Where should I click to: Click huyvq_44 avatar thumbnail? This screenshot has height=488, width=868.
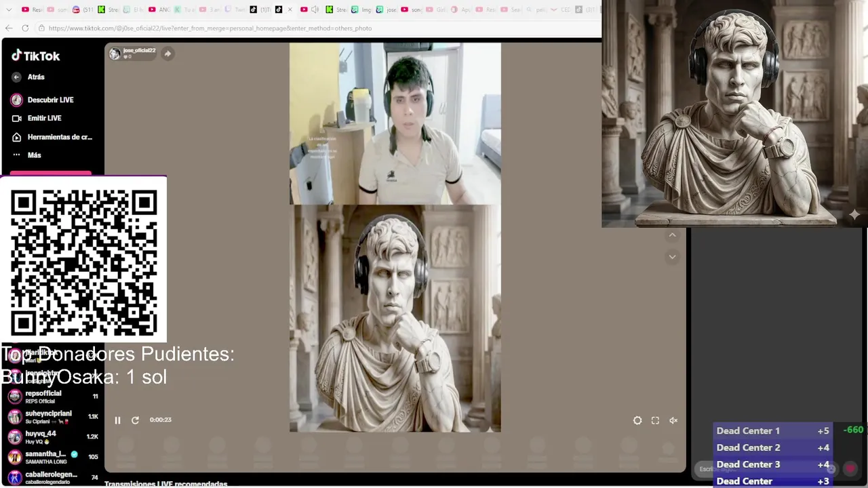click(x=15, y=437)
